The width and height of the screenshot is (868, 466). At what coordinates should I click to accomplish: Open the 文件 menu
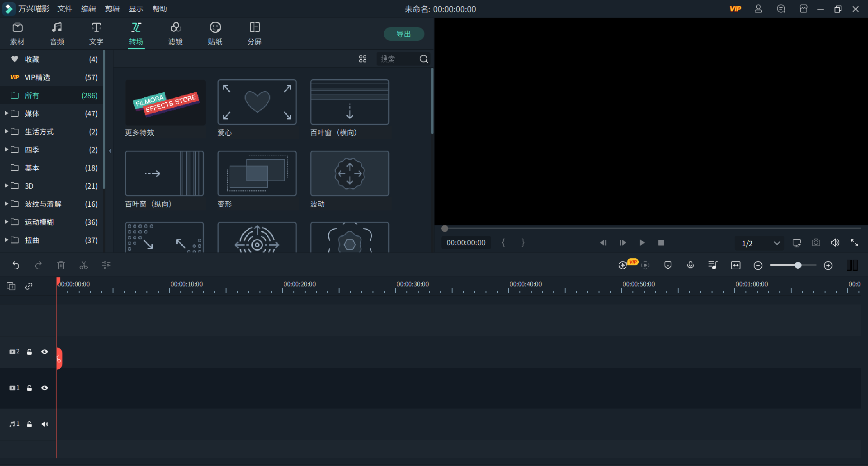click(65, 9)
